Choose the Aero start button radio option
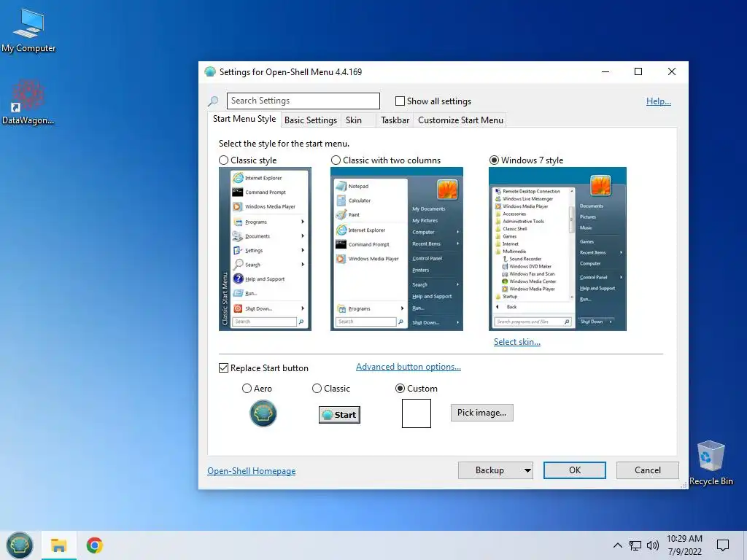The height and width of the screenshot is (560, 747). [x=247, y=388]
